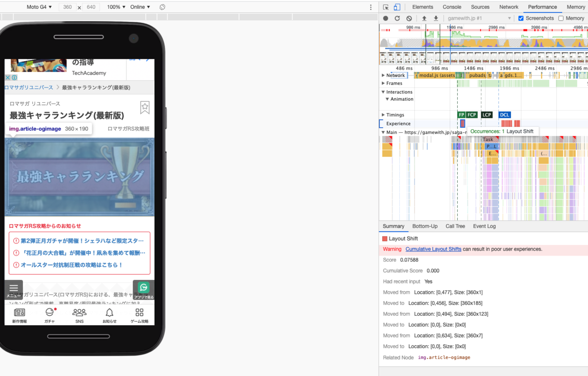Switch to the Memory panel tab
The image size is (588, 376).
(x=576, y=7)
